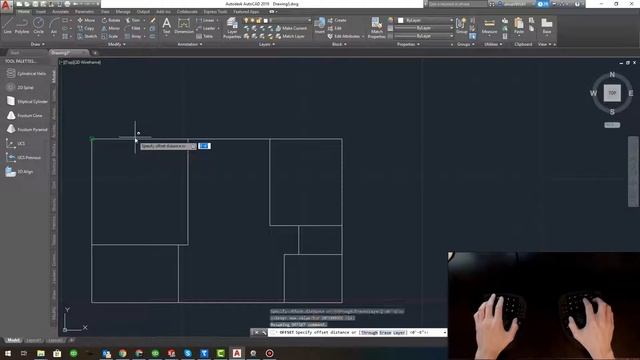Expand the Annotation panel
Image resolution: width=640 pixels, height=360 pixels.
point(190,44)
